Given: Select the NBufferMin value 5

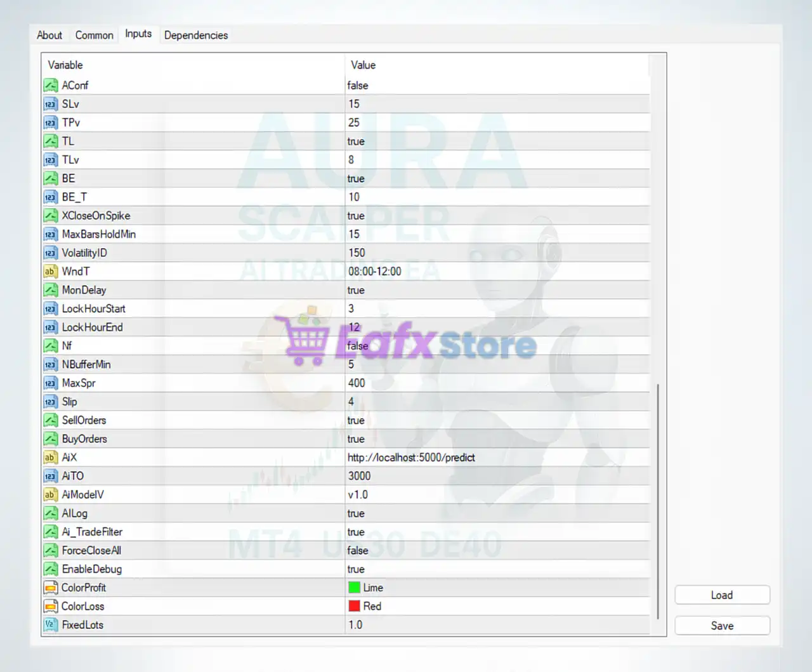Looking at the screenshot, I should 351,364.
